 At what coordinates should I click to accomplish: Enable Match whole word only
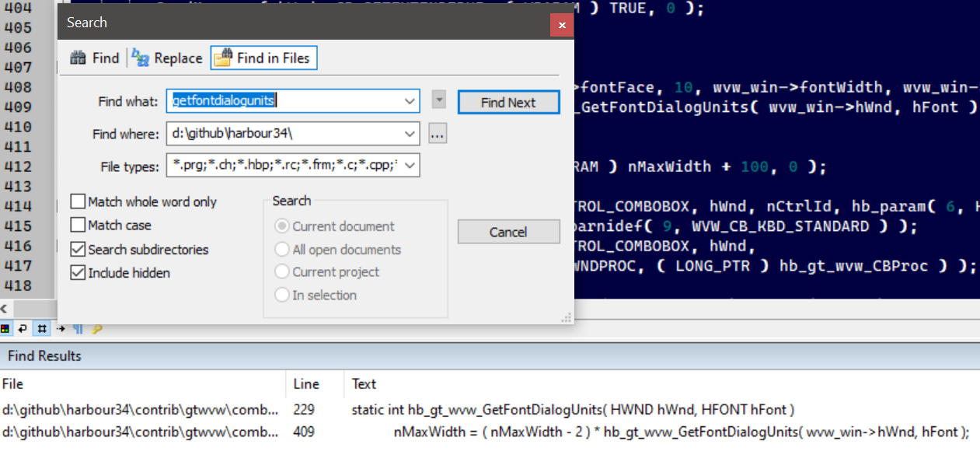coord(78,202)
